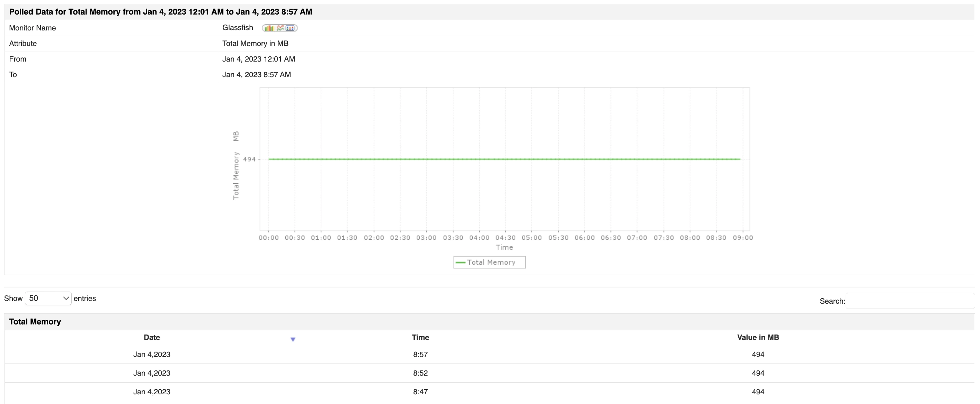Viewport: 980px width, 404px height.
Task: Click the 494 y-axis label on chart
Action: [249, 159]
